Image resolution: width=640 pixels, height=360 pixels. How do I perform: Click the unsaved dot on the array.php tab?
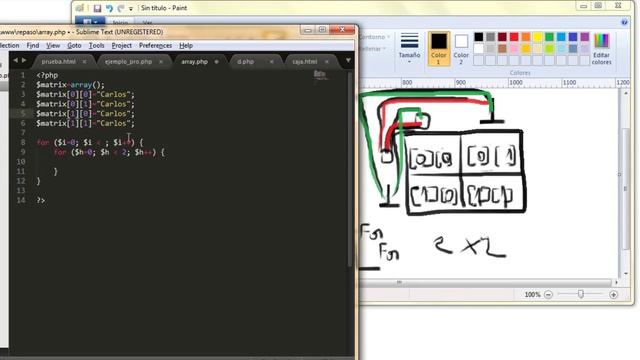tap(216, 62)
